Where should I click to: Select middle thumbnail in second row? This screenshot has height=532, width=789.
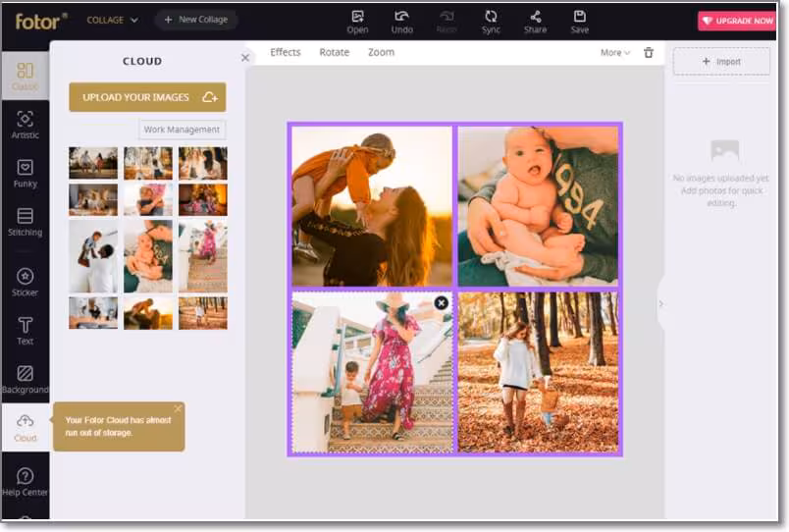pyautogui.click(x=148, y=200)
